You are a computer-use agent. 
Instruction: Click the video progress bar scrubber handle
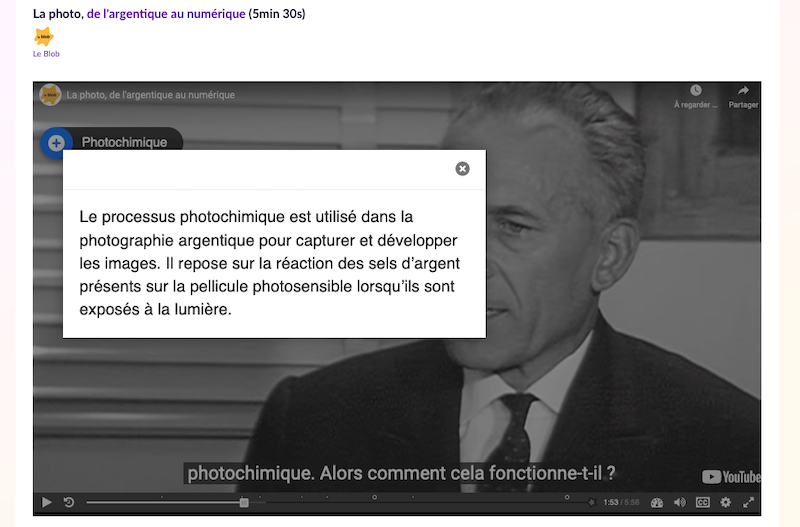(244, 502)
